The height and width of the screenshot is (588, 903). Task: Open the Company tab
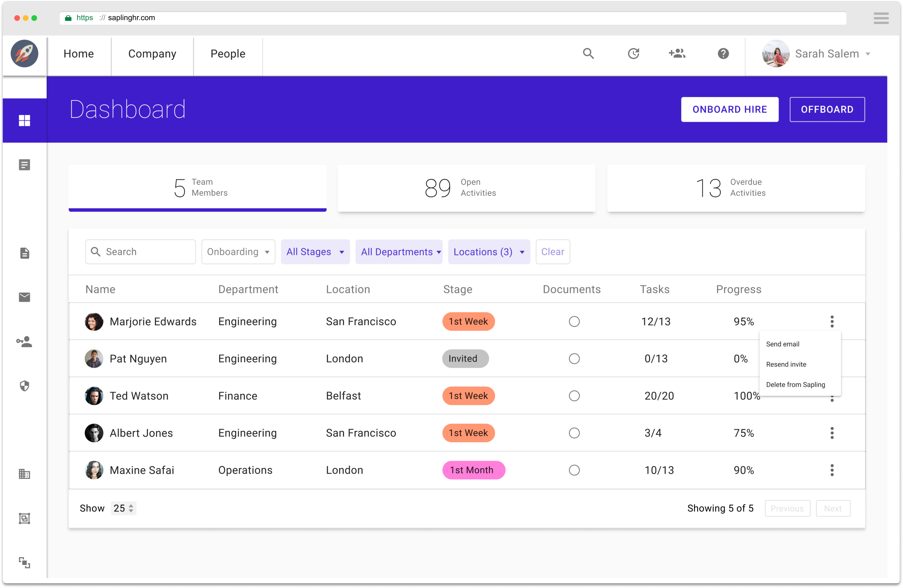(152, 54)
